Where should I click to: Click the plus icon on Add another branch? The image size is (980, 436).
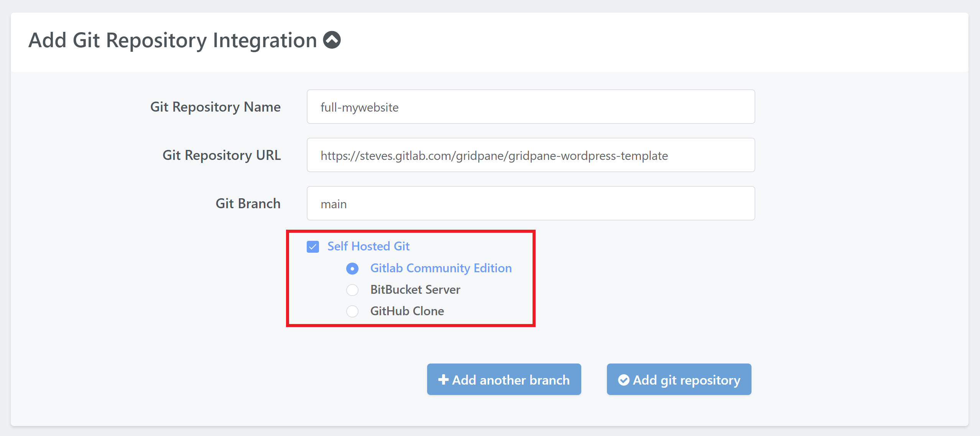pos(443,380)
